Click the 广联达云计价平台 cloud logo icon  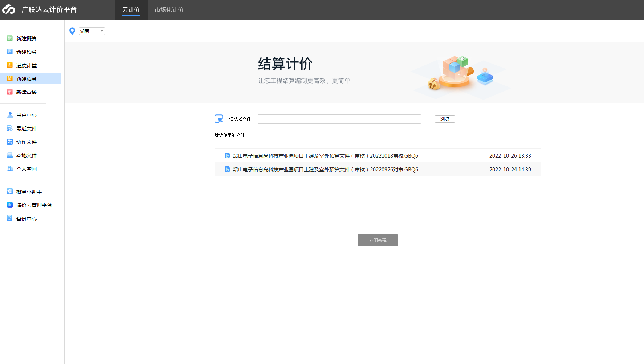click(x=9, y=9)
